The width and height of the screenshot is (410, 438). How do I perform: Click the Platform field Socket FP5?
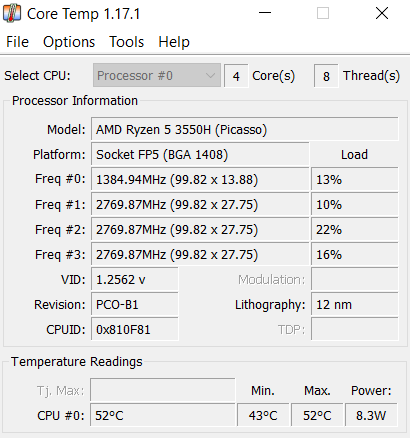pos(200,154)
